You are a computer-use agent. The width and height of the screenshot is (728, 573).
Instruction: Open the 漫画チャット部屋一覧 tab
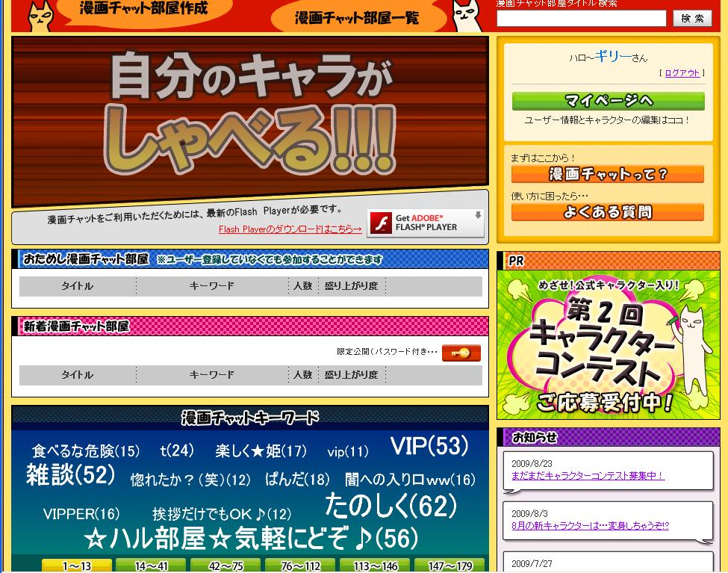(x=357, y=18)
